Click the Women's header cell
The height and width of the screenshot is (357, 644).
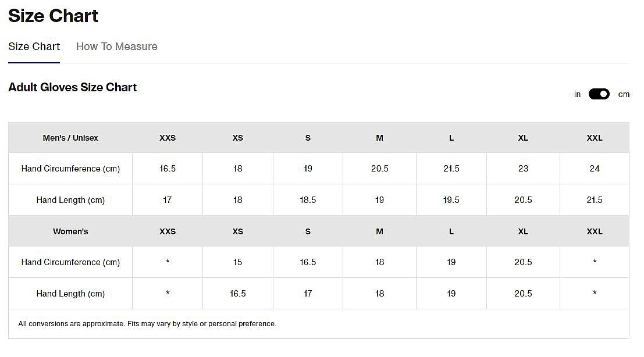tap(70, 231)
